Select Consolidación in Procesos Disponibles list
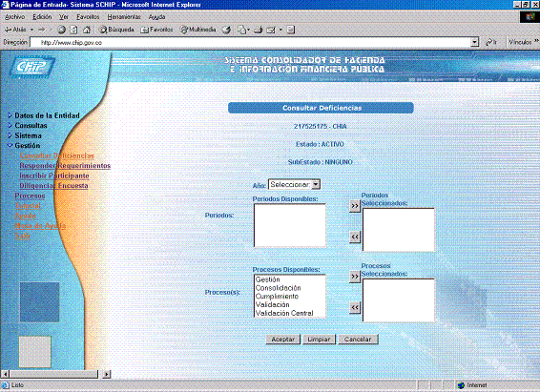 click(279, 288)
